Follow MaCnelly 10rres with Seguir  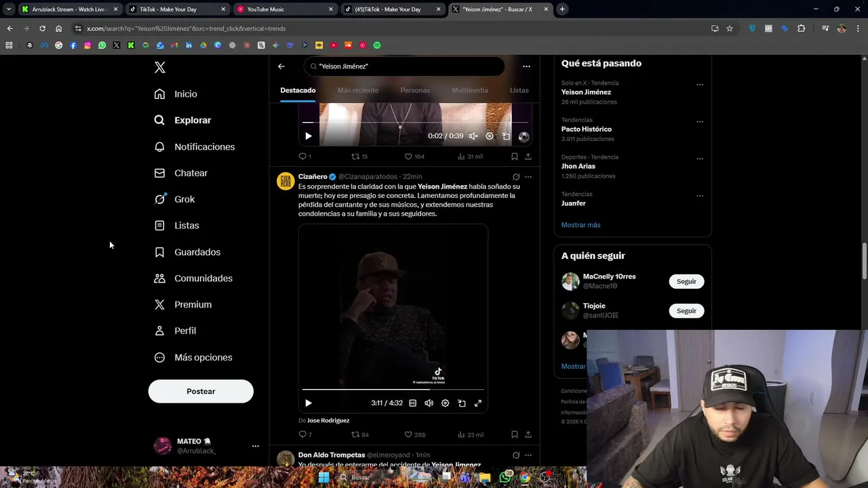[x=686, y=281]
